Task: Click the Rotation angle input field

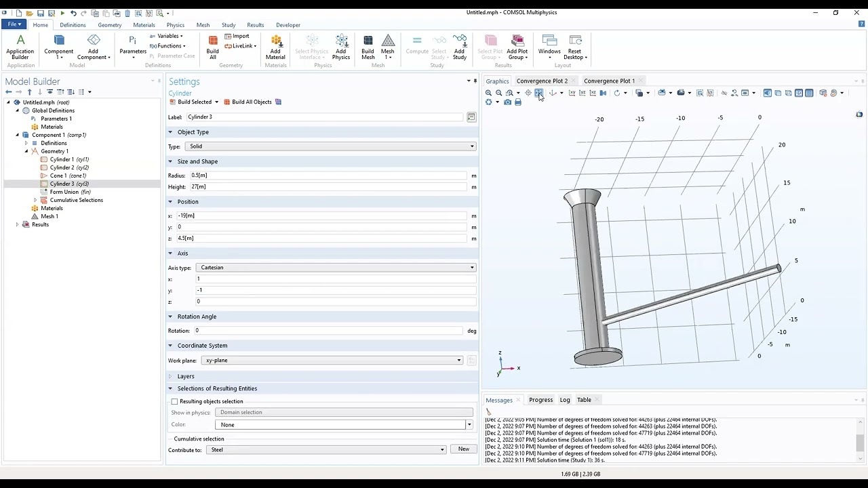Action: pyautogui.click(x=328, y=331)
